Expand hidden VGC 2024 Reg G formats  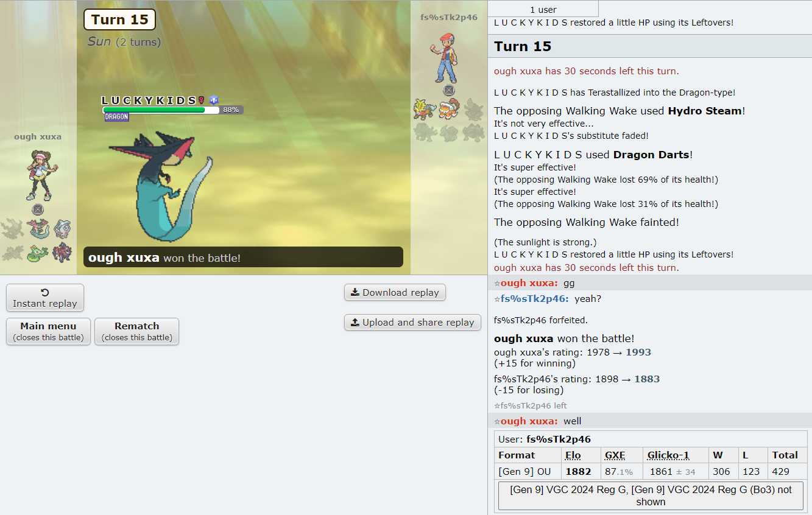(x=651, y=496)
